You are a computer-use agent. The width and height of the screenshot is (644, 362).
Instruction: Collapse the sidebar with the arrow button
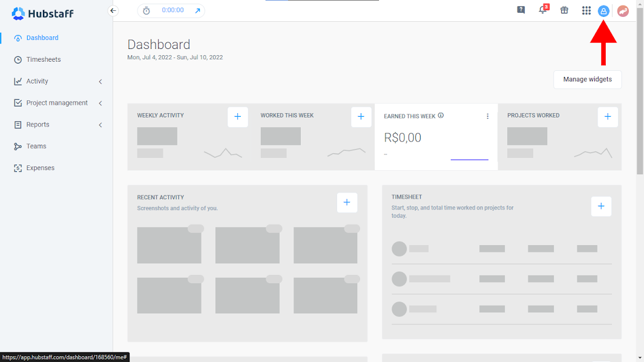tap(113, 10)
